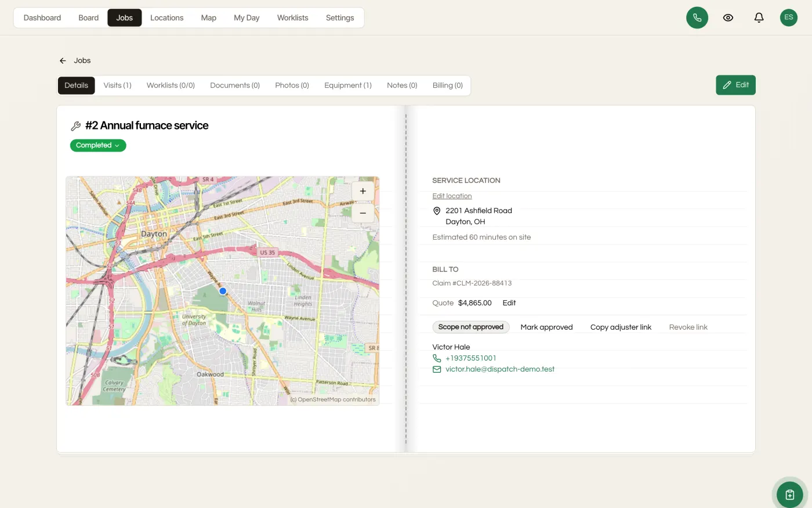Viewport: 812px width, 508px height.
Task: Click the Jobs breadcrumb back link
Action: (82, 60)
